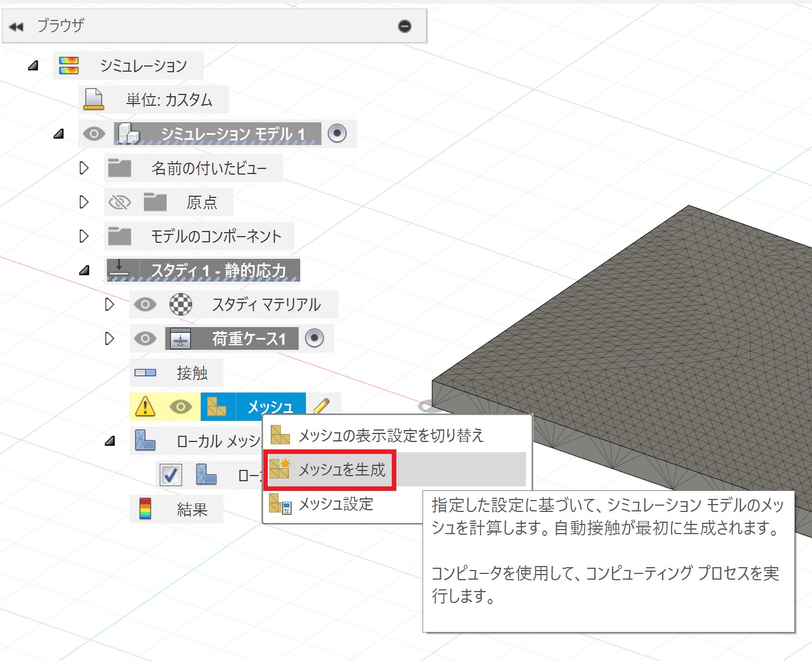Expand study materials node
Screen dimensions: 812x661
coord(110,304)
